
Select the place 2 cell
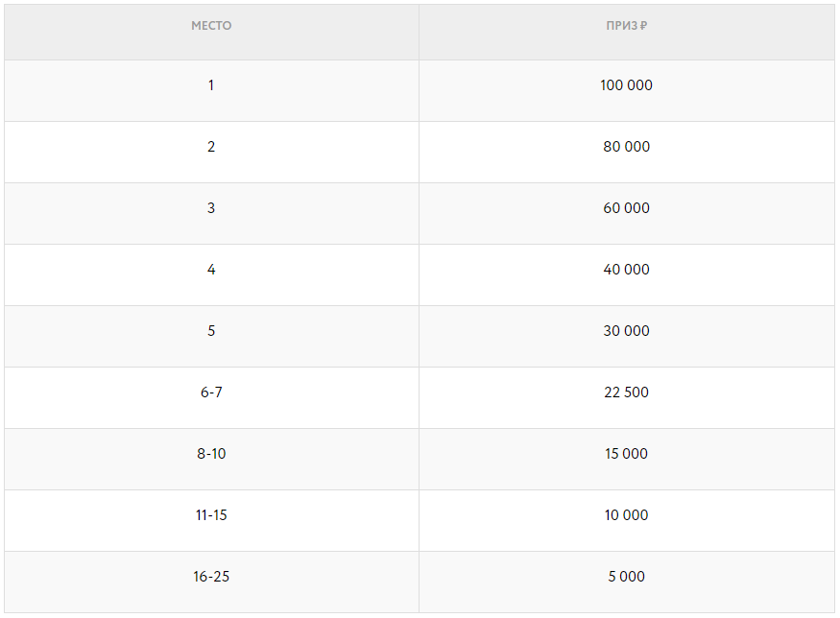[x=211, y=147]
